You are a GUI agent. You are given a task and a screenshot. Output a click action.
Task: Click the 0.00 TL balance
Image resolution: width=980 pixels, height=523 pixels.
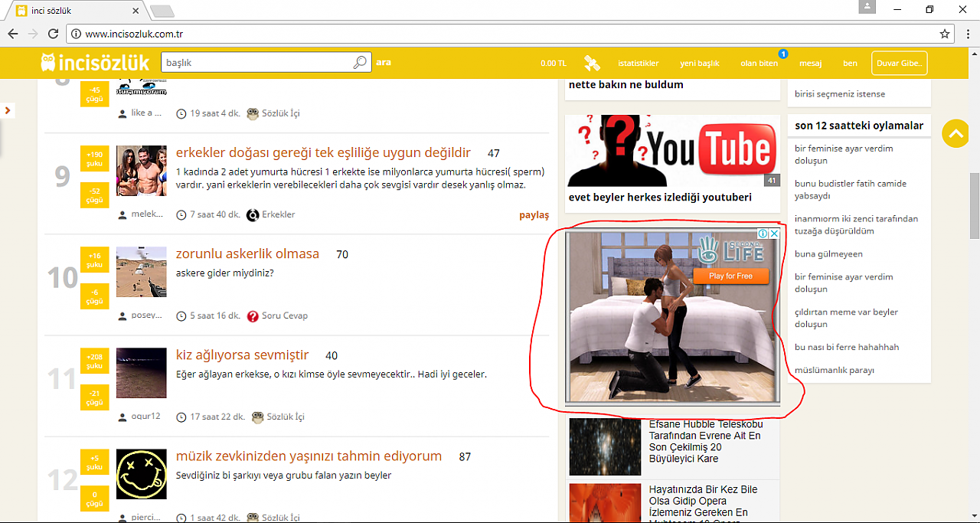(x=554, y=64)
